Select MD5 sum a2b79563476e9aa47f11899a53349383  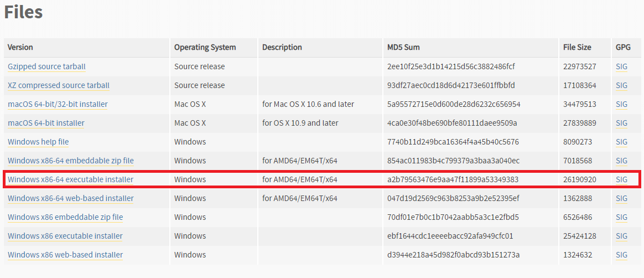pyautogui.click(x=453, y=180)
